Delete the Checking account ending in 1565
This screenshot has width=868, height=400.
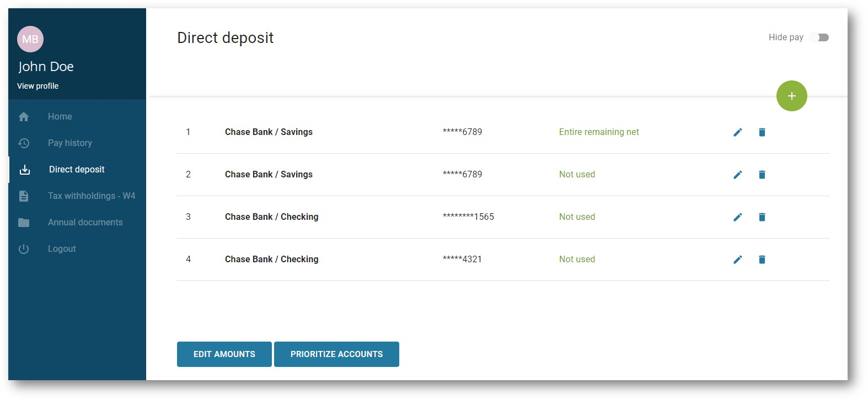coord(762,217)
